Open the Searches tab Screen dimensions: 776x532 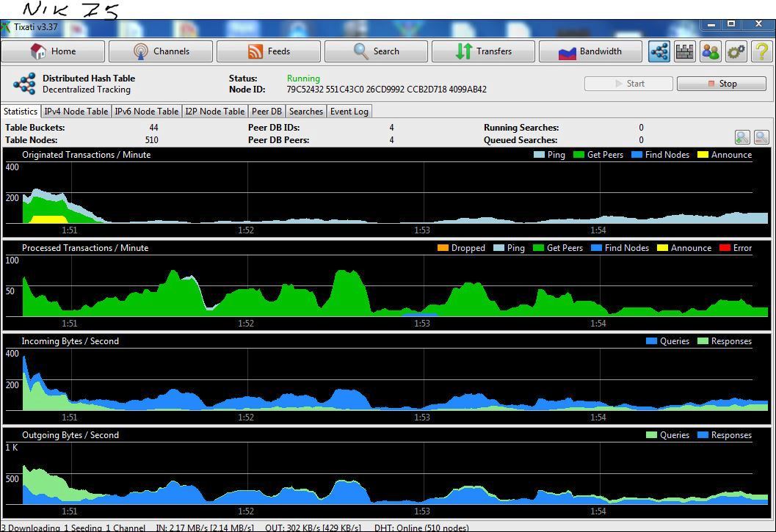[306, 112]
